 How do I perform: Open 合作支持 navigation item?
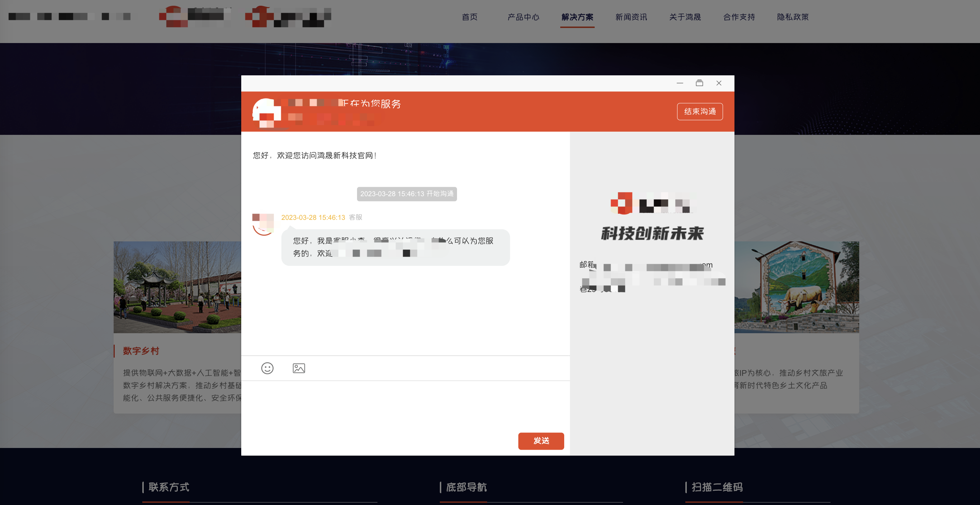pos(739,17)
